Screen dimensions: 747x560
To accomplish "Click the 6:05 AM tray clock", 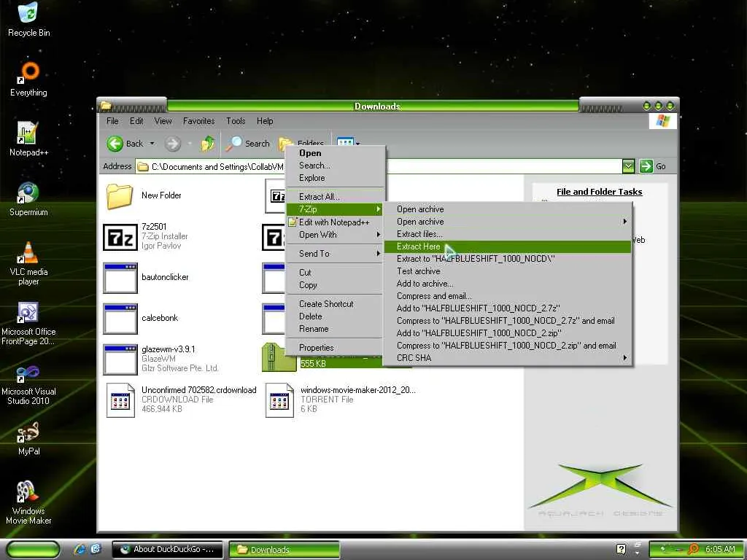I will [720, 549].
